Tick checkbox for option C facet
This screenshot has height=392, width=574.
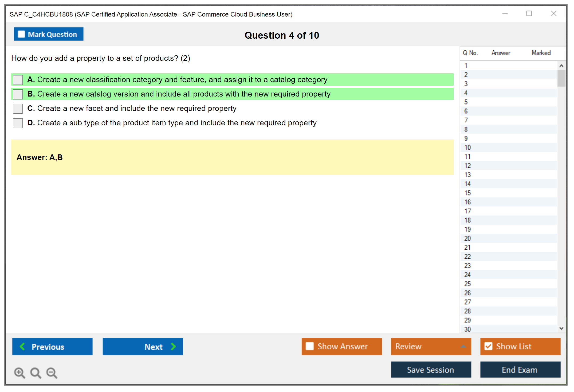(x=18, y=109)
